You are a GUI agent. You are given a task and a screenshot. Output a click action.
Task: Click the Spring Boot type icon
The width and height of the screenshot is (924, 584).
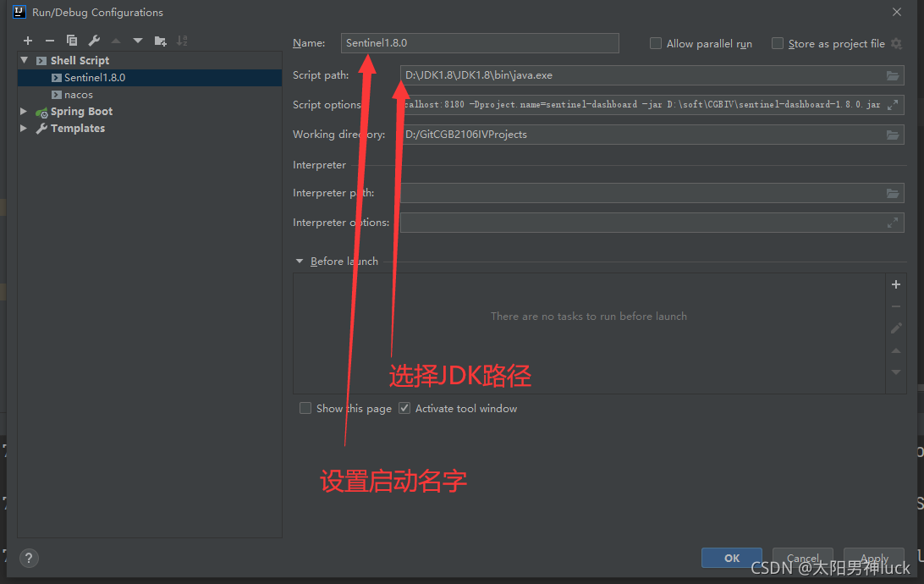point(41,112)
